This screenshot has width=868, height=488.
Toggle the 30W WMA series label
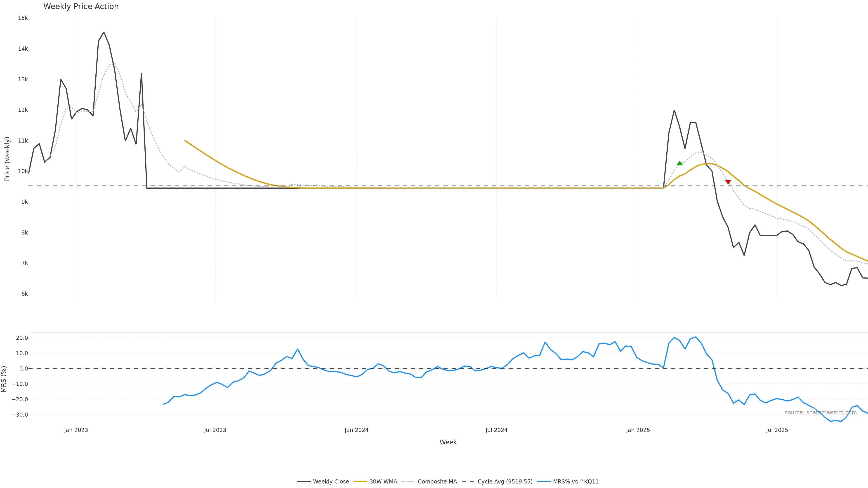[383, 482]
